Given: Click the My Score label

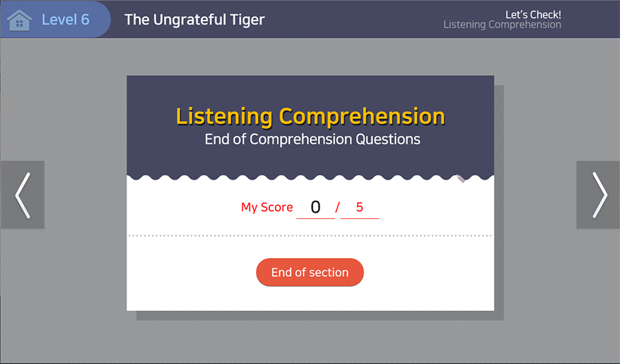Looking at the screenshot, I should (267, 207).
